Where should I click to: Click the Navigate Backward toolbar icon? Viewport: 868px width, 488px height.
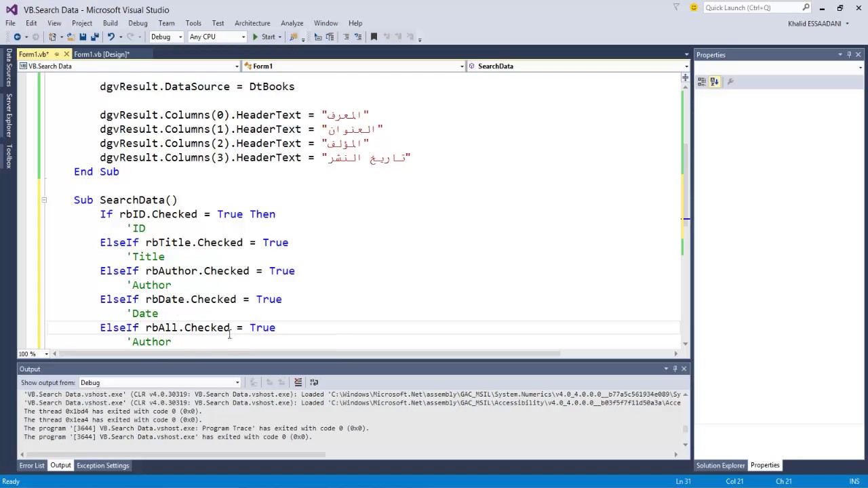17,37
